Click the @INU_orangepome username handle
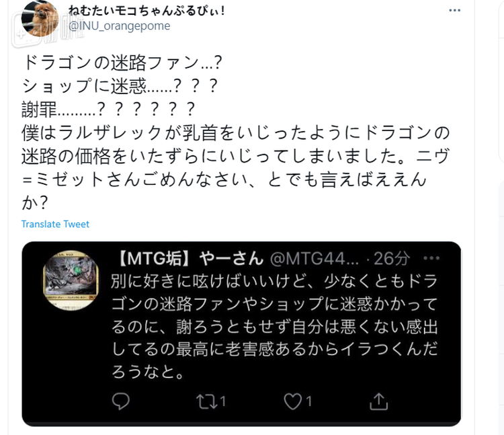The width and height of the screenshot is (504, 435). click(119, 26)
